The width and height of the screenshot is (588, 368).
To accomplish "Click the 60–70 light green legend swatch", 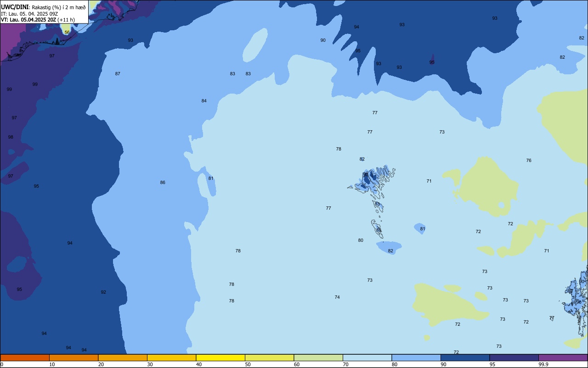I will 318,357.
